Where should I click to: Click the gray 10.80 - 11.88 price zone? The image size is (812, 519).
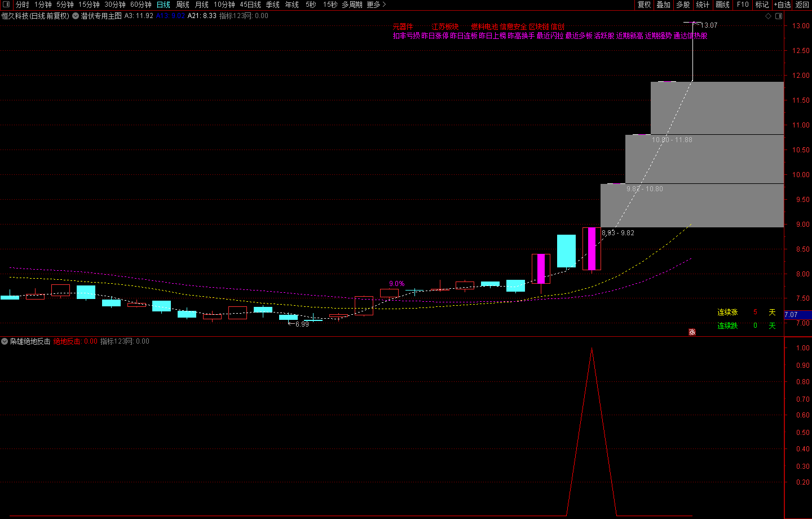(x=704, y=159)
